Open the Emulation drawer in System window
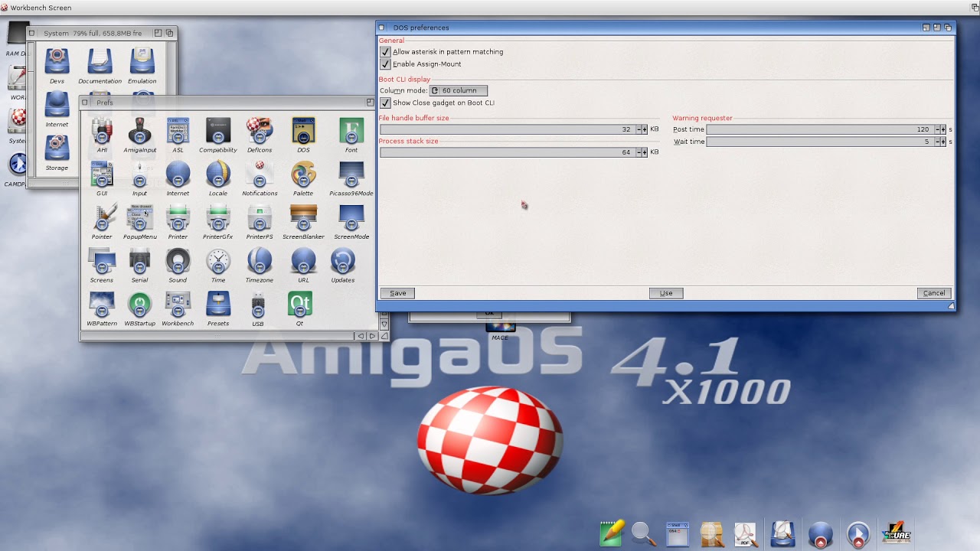 click(142, 61)
